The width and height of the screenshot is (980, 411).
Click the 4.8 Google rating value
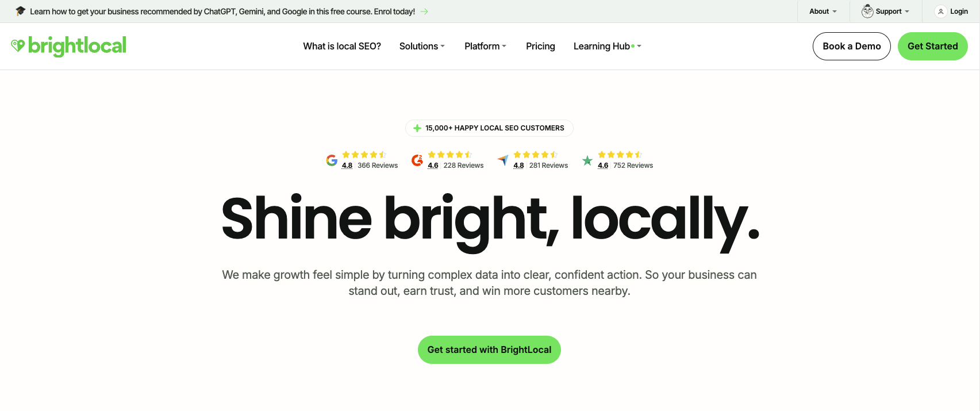347,166
